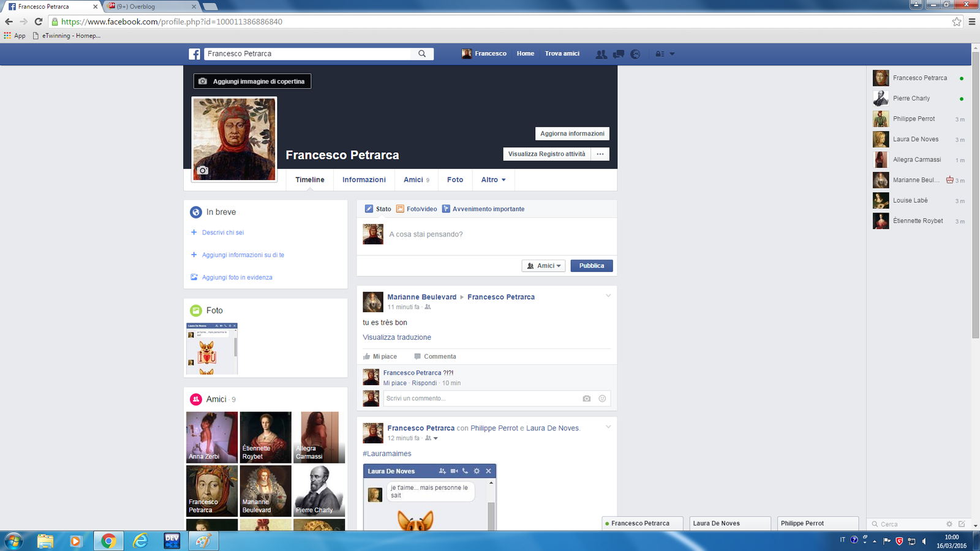Open Étiennette Roybet chat contact
980x551 pixels.
(919, 221)
